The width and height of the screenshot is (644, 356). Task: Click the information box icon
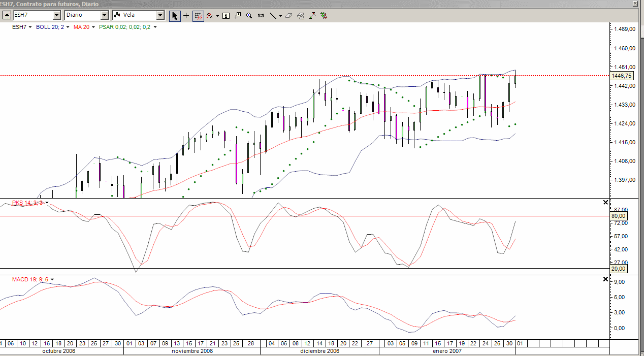point(226,16)
